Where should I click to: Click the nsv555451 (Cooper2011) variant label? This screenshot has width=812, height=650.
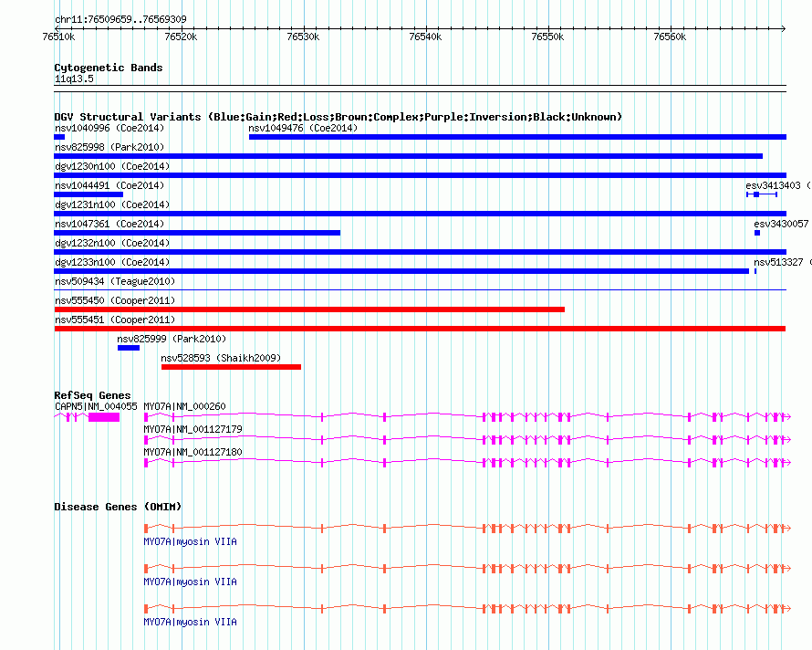115,320
